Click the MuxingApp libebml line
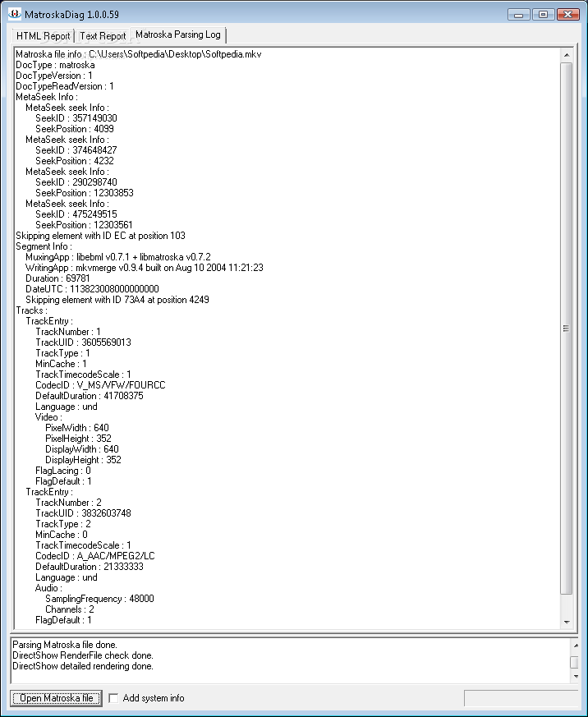588x717 pixels. click(118, 257)
